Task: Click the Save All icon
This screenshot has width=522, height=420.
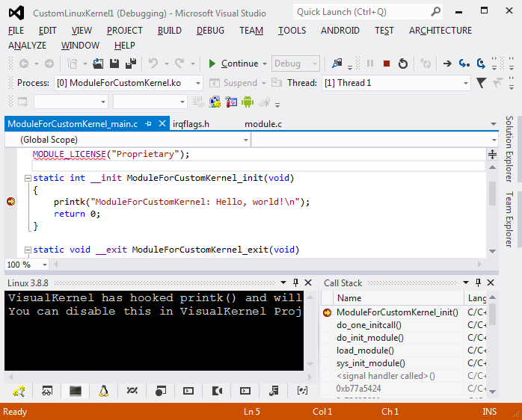Action: pyautogui.click(x=131, y=64)
